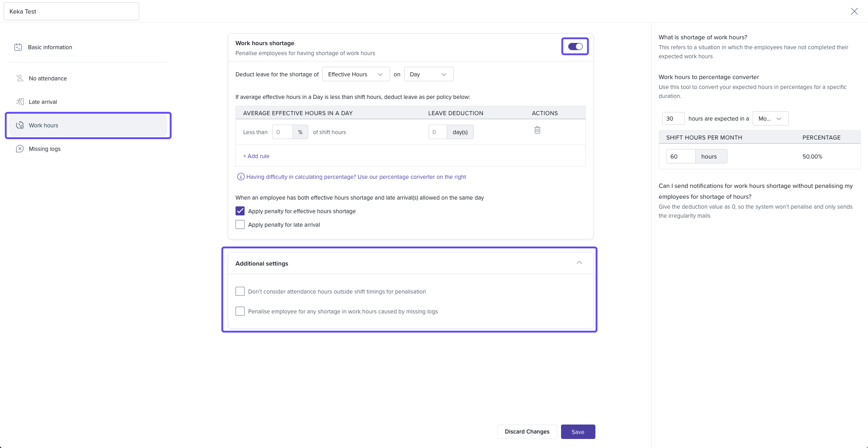Click the Work hours clock icon
Viewport: 868px width, 448px height.
[20, 125]
